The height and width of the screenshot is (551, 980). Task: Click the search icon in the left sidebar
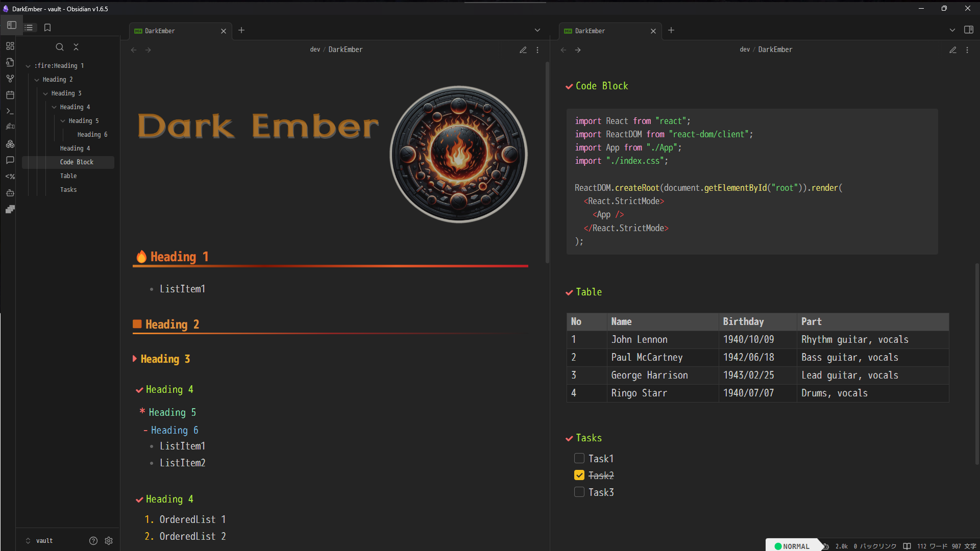click(60, 47)
